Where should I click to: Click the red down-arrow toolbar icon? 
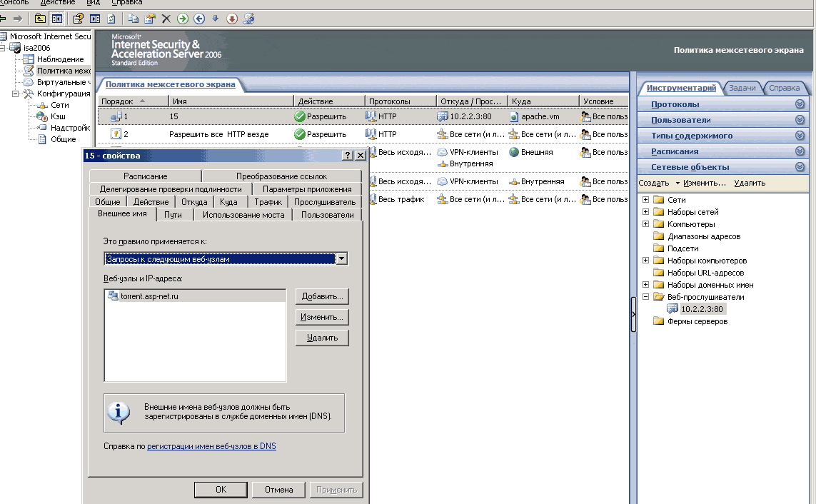point(232,19)
